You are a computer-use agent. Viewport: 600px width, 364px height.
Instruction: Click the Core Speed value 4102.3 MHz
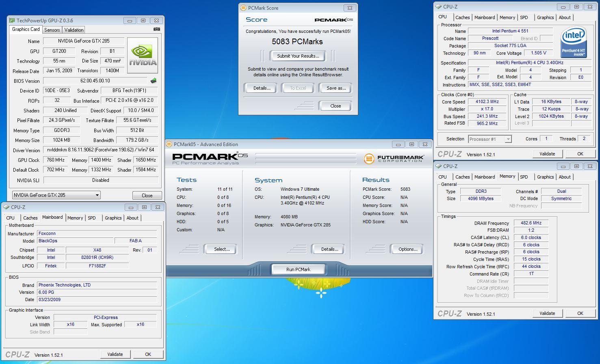[x=487, y=102]
